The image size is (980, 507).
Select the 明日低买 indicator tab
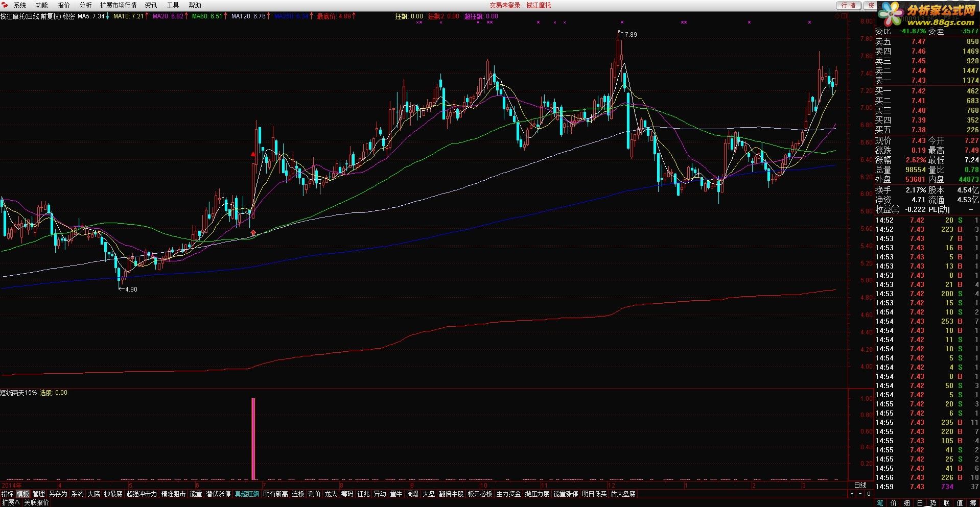595,494
